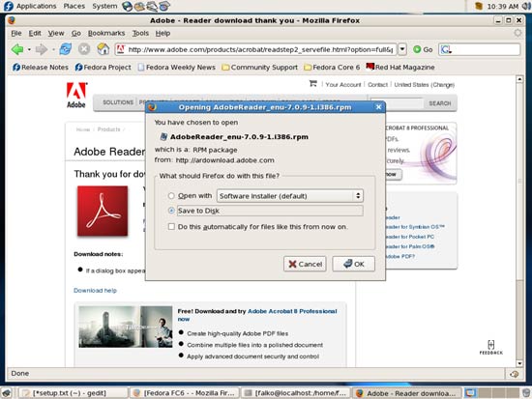
Task: Expand the URL history dropdown arrow
Action: click(x=402, y=49)
